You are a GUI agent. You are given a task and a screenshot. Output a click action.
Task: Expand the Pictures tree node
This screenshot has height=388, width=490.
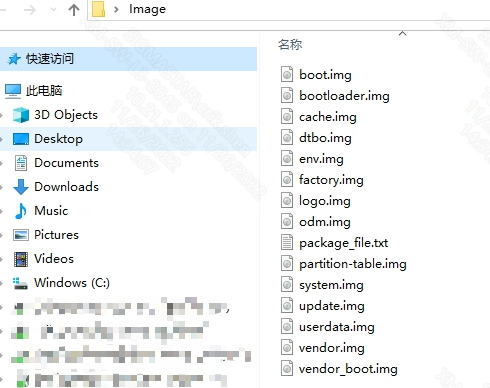pos(2,235)
